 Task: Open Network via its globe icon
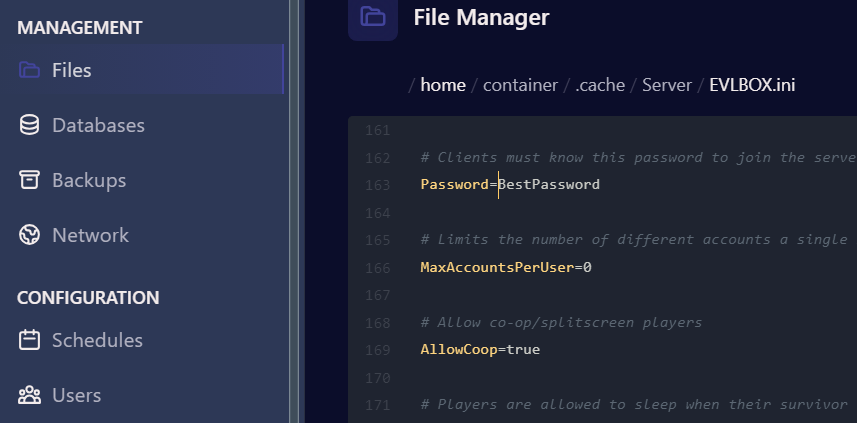(x=30, y=236)
